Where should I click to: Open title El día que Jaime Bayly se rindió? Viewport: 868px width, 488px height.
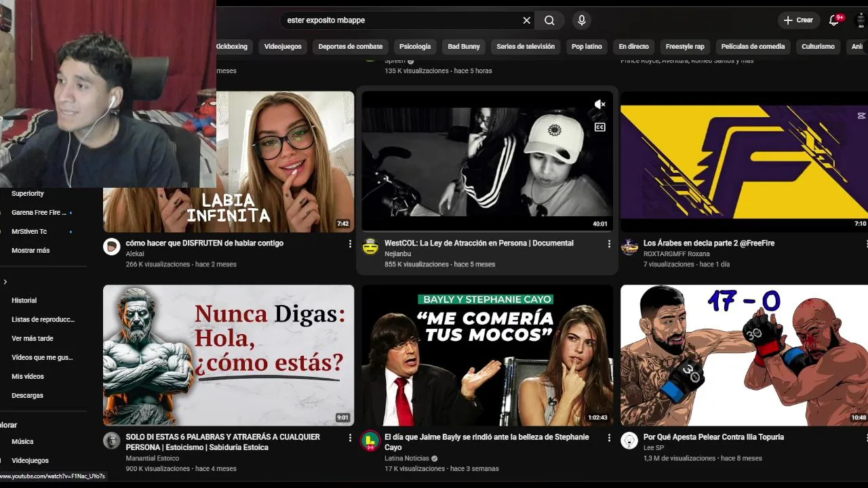(x=487, y=442)
